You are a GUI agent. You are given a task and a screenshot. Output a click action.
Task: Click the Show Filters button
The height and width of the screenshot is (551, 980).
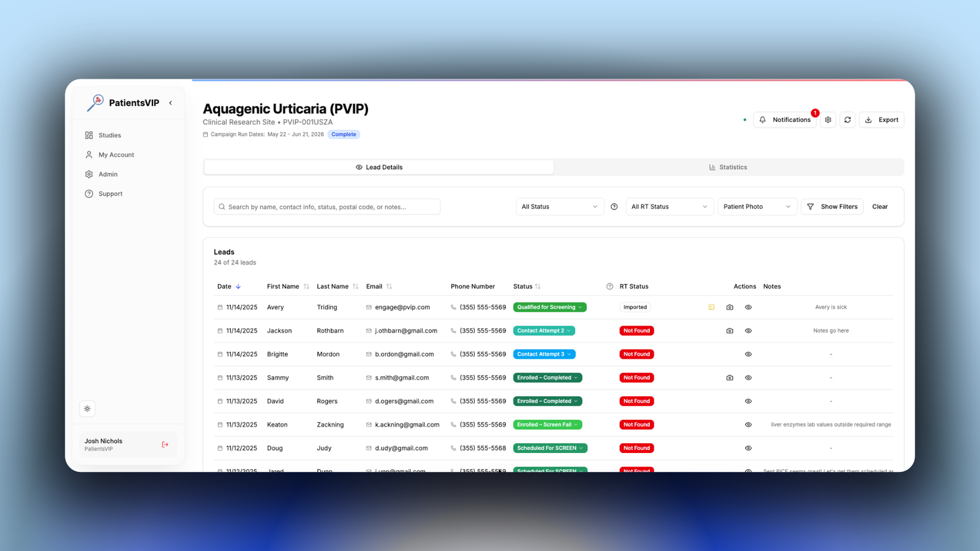pos(832,207)
